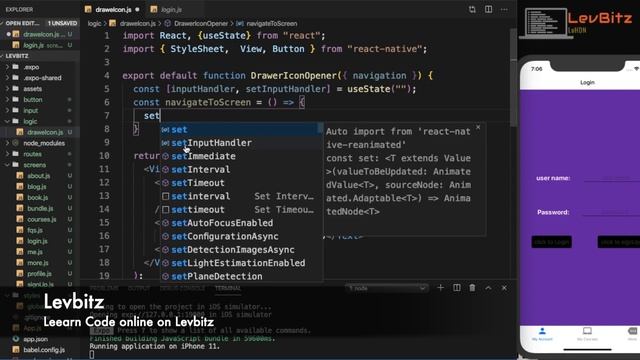Open book.js in the screens folder

click(38, 198)
